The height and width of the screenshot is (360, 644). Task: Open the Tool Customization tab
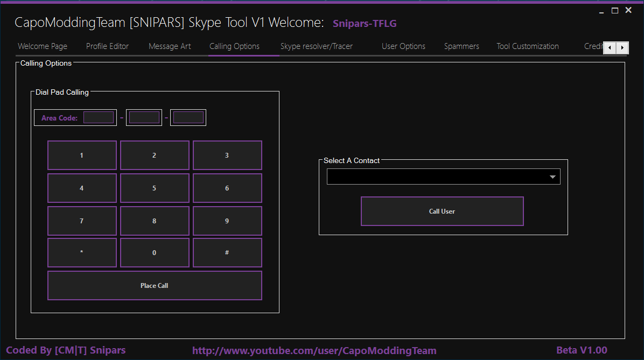pos(527,46)
